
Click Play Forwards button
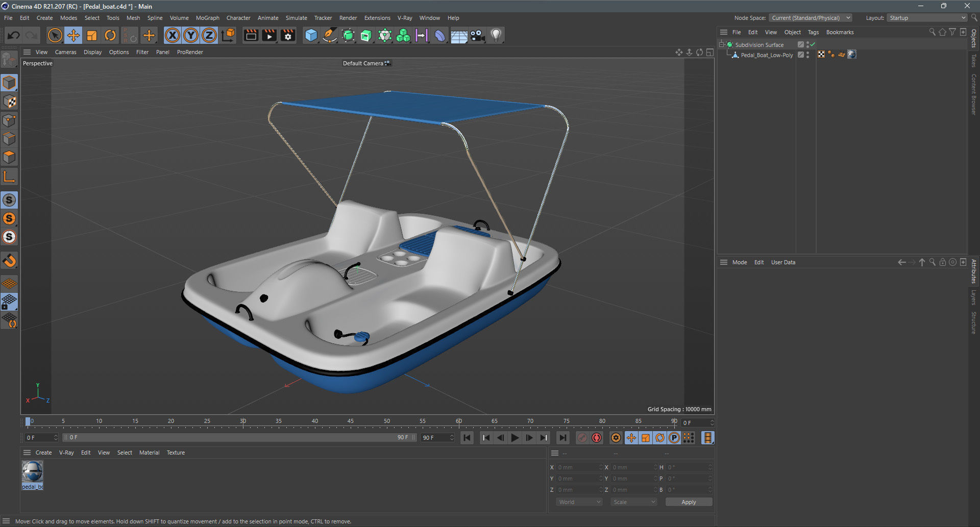click(x=514, y=438)
